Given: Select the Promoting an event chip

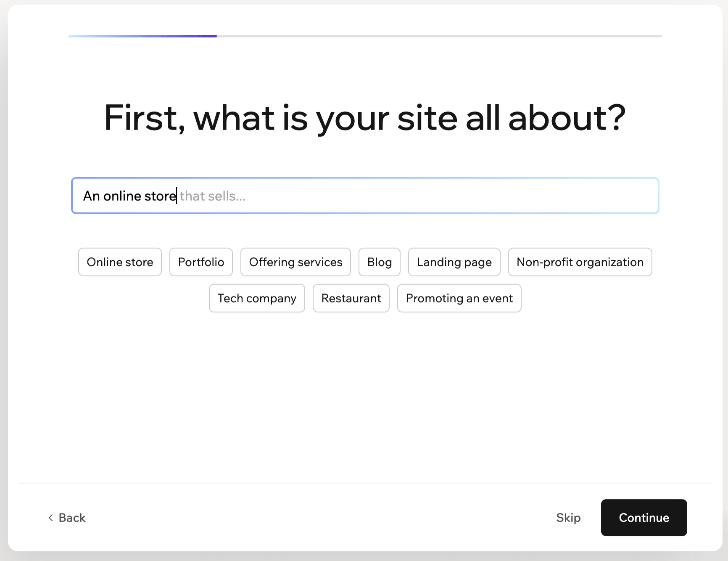Looking at the screenshot, I should point(459,298).
